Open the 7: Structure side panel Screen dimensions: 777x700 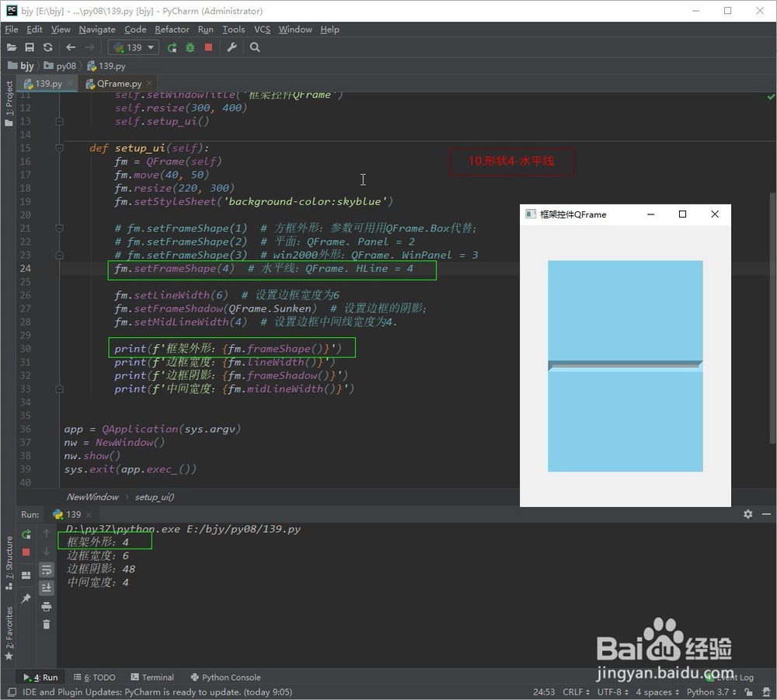pyautogui.click(x=9, y=562)
